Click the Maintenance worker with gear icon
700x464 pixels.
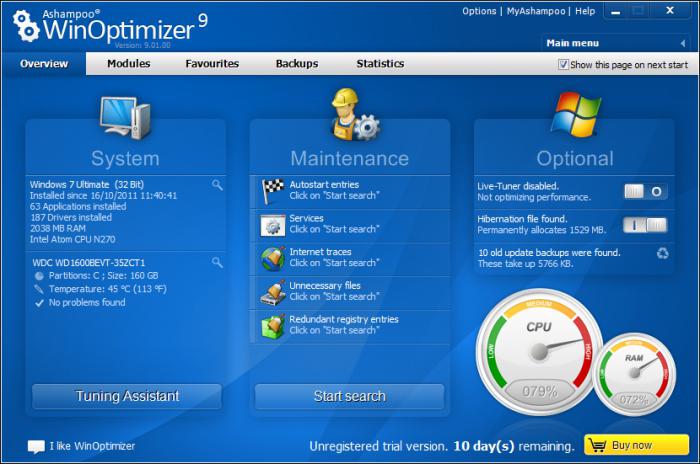tap(355, 114)
